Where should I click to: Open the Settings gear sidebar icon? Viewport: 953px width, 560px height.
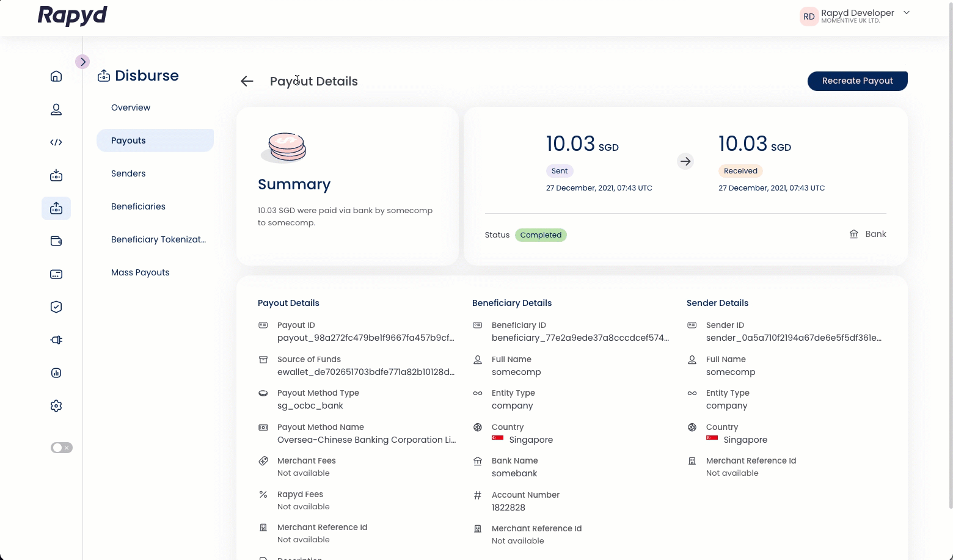[56, 406]
